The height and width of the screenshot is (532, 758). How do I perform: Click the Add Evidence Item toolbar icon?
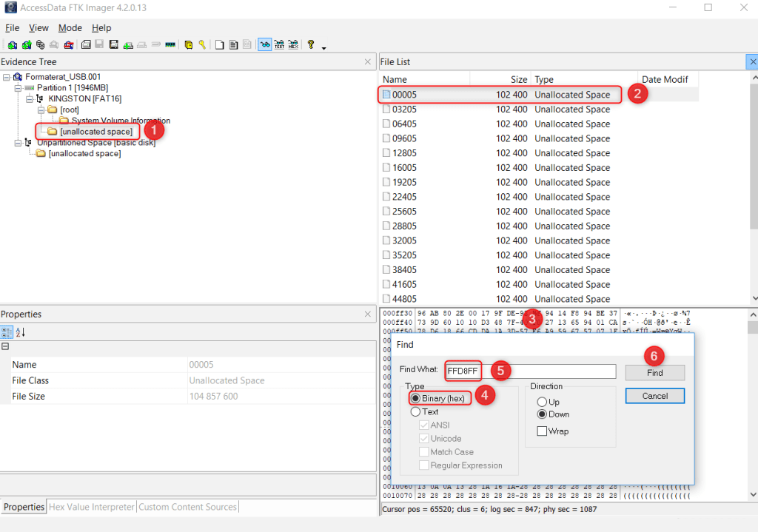pyautogui.click(x=13, y=45)
